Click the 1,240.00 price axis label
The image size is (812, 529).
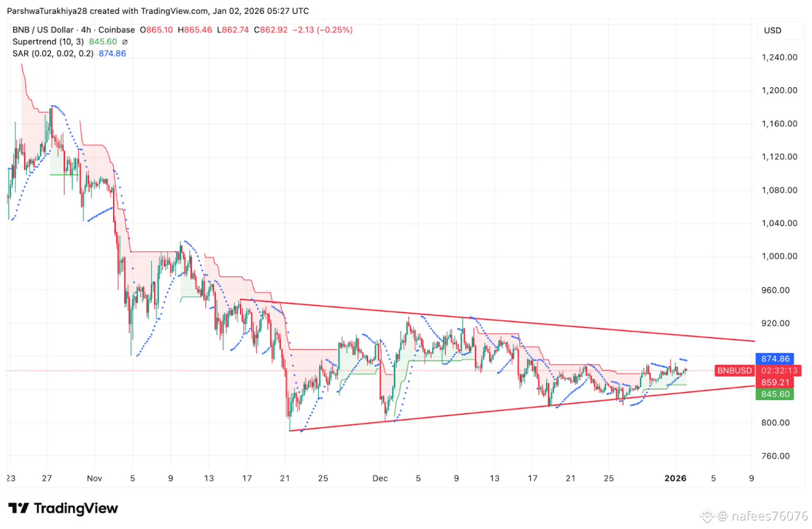[779, 58]
